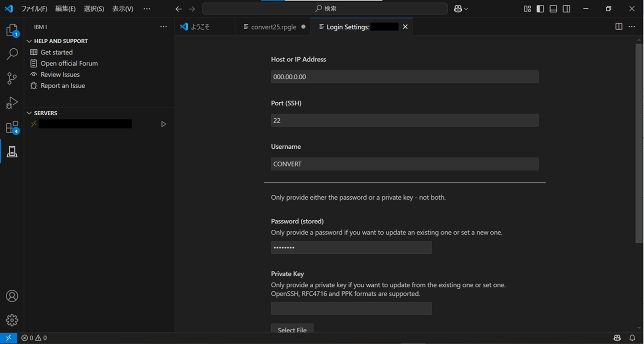The image size is (644, 344).
Task: Open the Open official Forum link
Action: click(x=69, y=63)
